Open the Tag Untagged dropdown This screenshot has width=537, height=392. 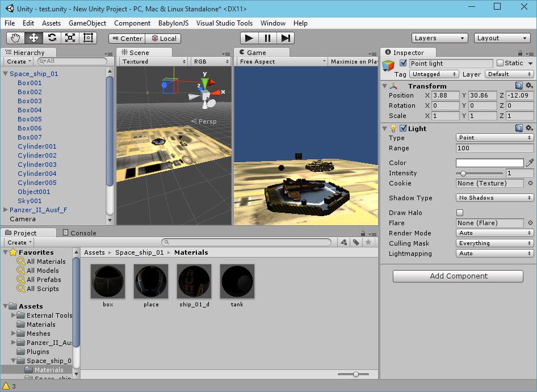click(x=434, y=74)
